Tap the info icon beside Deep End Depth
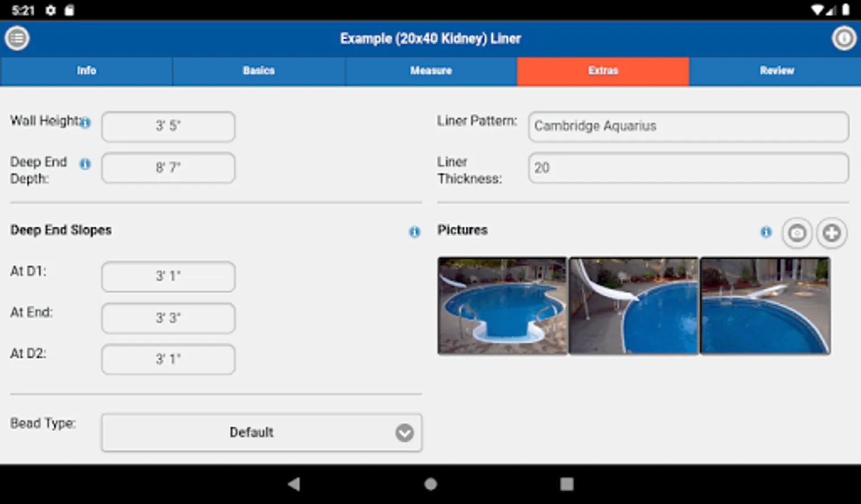This screenshot has height=504, width=861. (85, 164)
